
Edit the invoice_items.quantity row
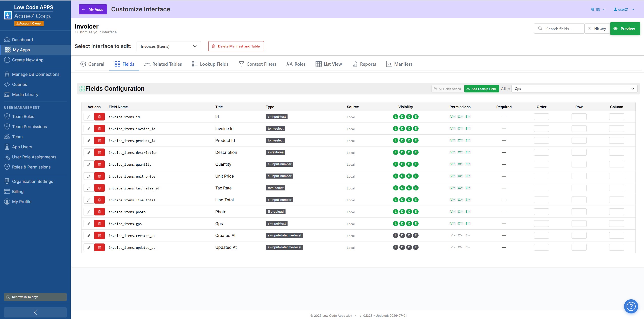click(x=89, y=164)
